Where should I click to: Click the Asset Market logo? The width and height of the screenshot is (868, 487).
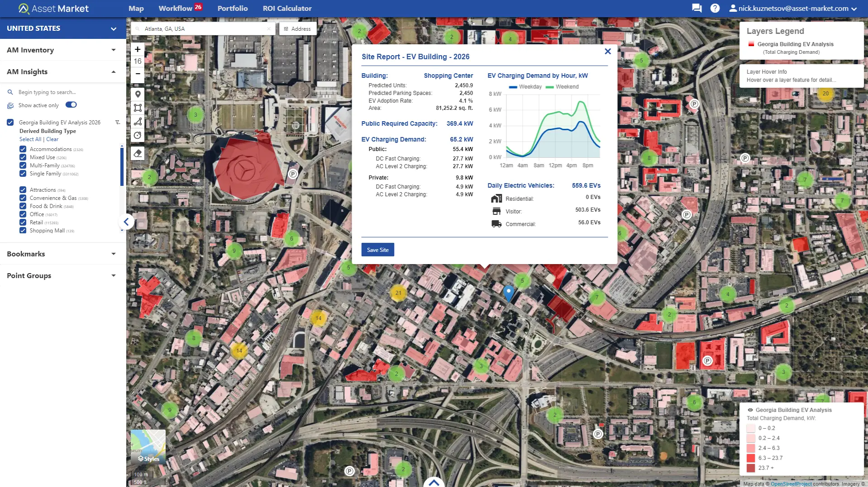[53, 8]
